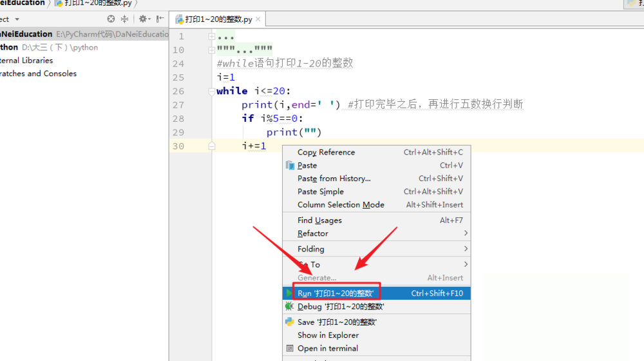Choose Paste in the context menu

[x=377, y=165]
